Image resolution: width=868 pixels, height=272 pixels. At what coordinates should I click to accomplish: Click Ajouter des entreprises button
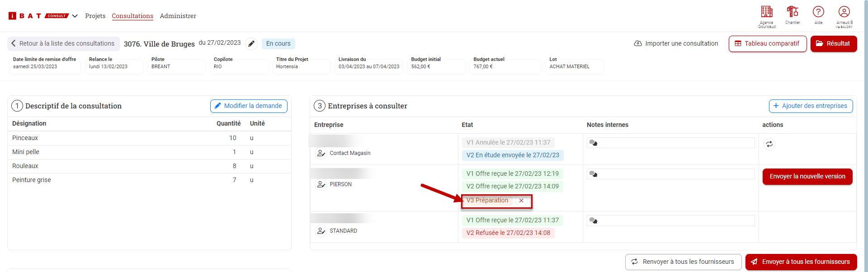click(x=810, y=106)
